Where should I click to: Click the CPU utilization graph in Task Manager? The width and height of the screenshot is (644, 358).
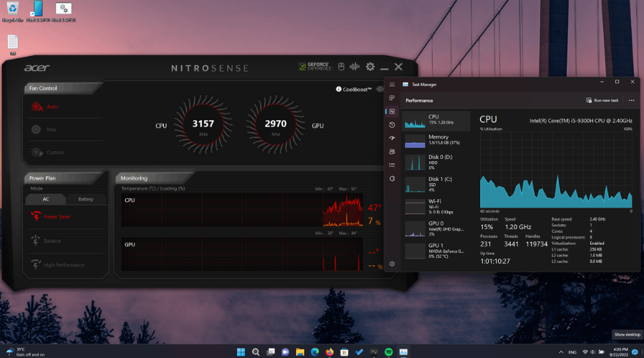coord(556,170)
